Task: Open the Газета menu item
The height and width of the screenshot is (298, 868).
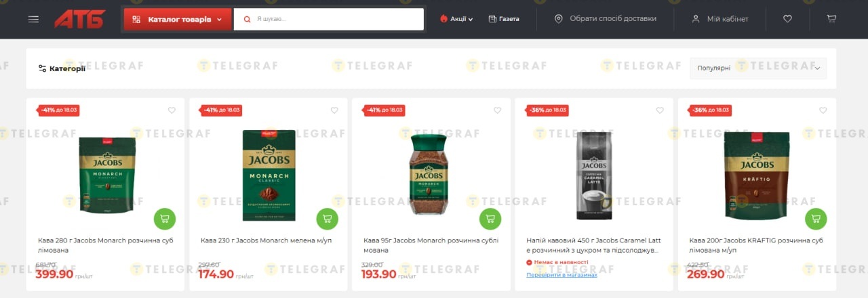Action: [x=504, y=19]
